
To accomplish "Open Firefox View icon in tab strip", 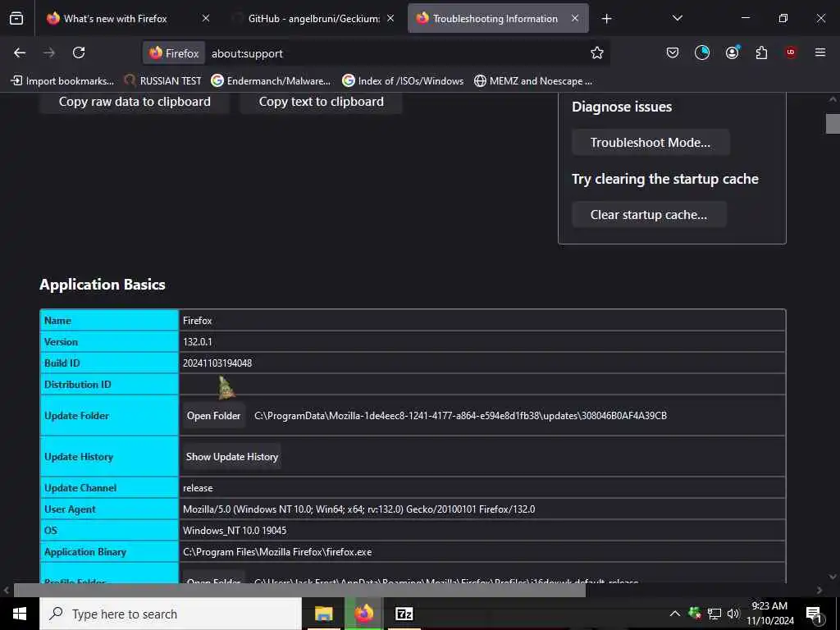I will click(x=16, y=18).
